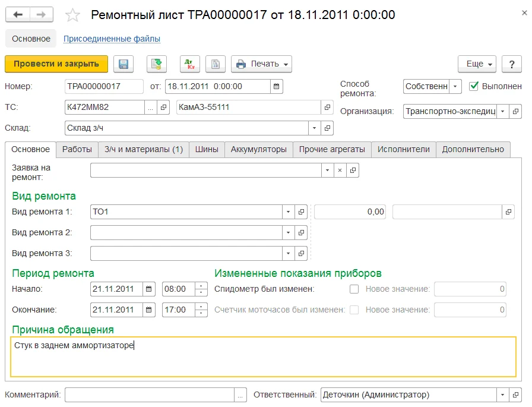Mark document as favorite with star icon
The image size is (532, 407).
(72, 15)
